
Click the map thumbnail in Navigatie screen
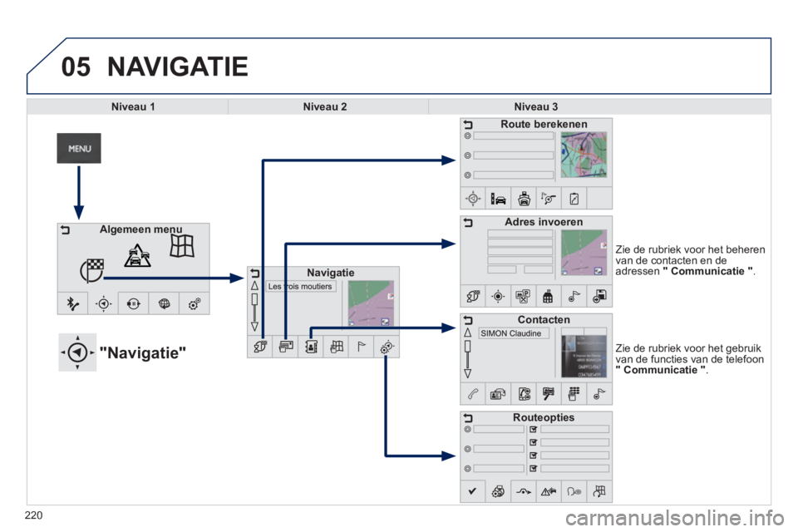click(x=371, y=303)
